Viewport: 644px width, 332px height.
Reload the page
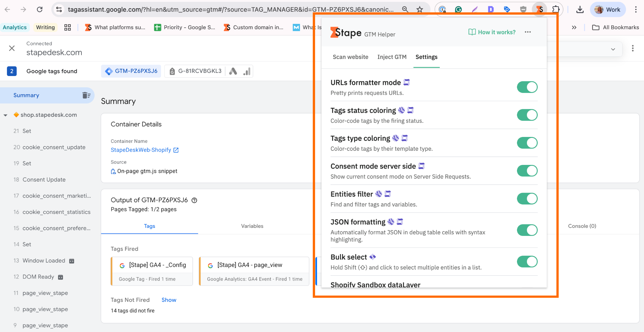(x=40, y=9)
